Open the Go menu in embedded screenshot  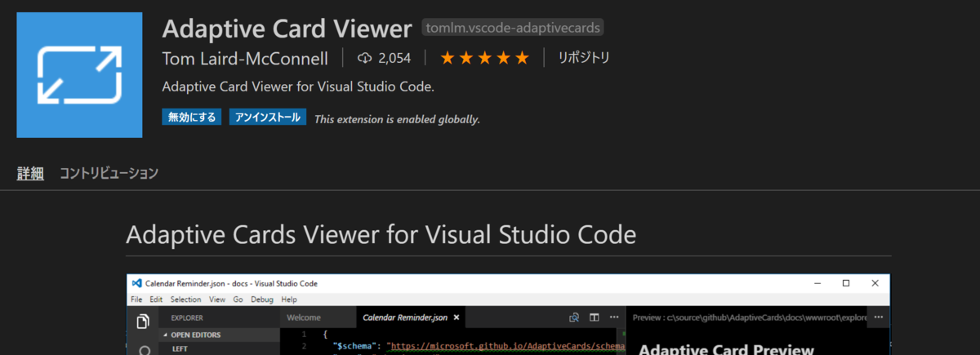238,300
